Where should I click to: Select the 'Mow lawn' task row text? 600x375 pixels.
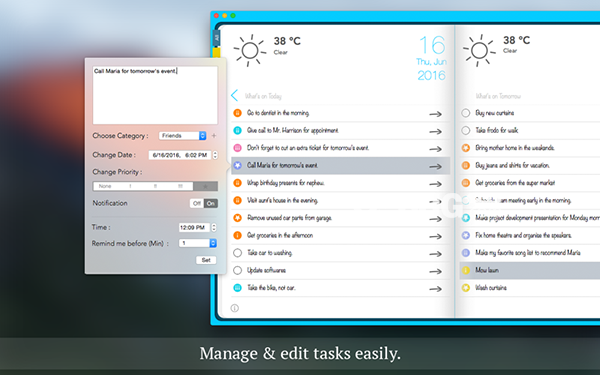click(487, 270)
